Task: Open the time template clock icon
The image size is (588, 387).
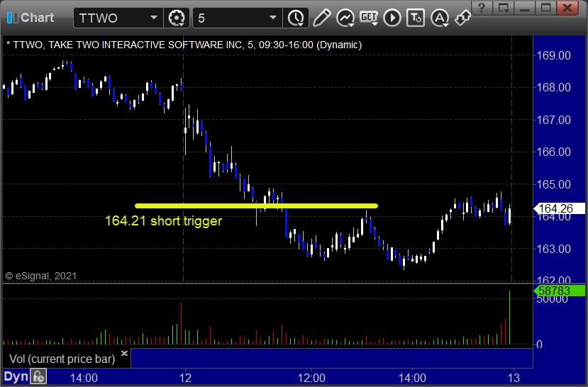Action: (x=296, y=18)
